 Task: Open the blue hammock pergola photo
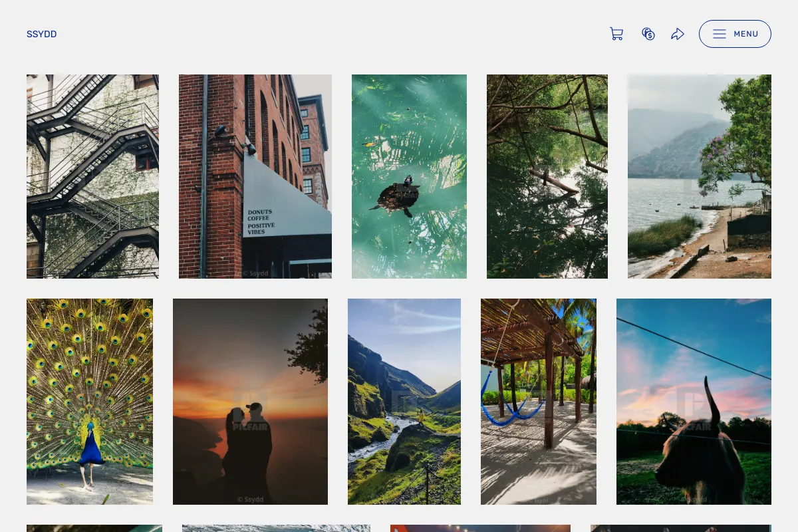click(x=539, y=402)
